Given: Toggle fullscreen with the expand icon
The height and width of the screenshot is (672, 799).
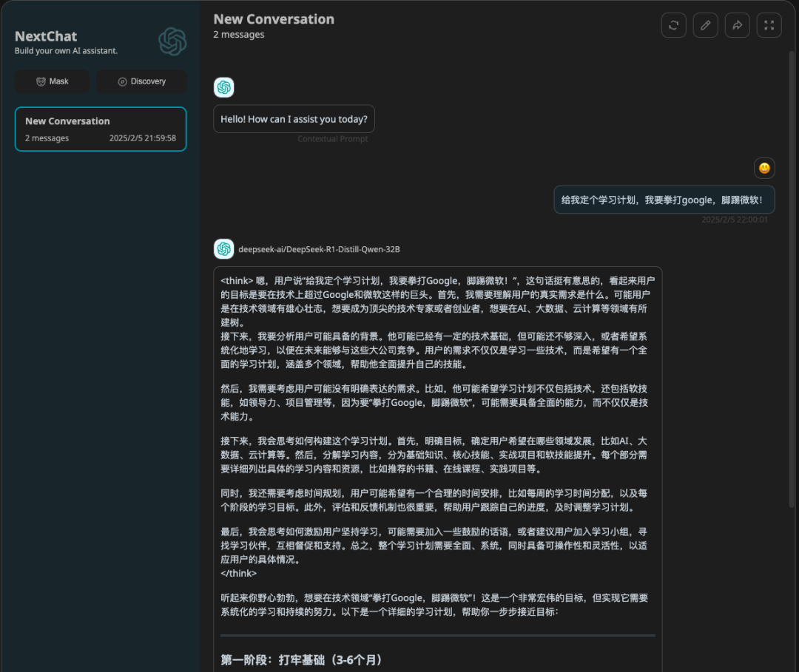Looking at the screenshot, I should [x=769, y=25].
